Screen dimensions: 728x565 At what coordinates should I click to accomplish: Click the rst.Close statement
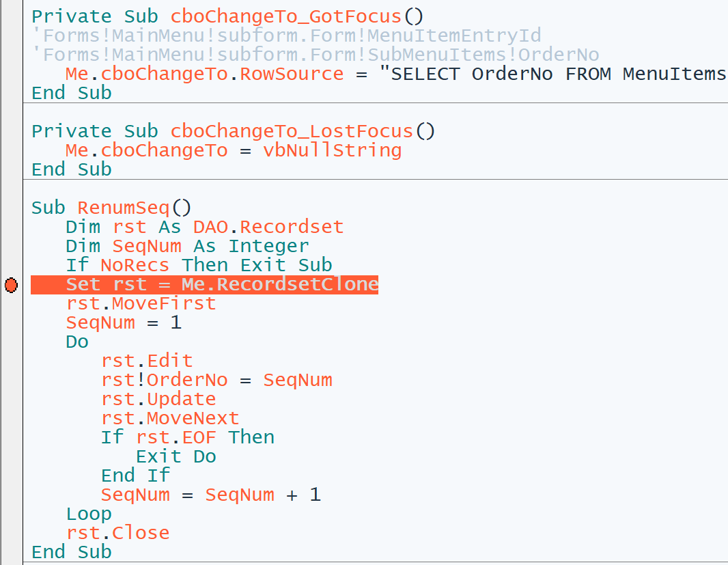(117, 533)
